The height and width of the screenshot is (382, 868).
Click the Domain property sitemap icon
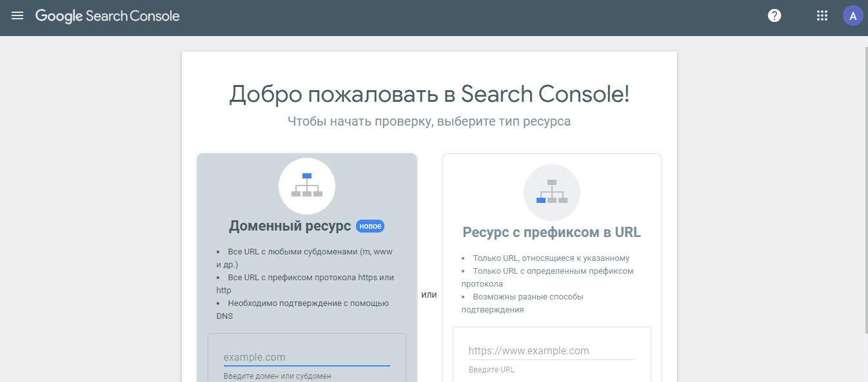click(x=307, y=186)
